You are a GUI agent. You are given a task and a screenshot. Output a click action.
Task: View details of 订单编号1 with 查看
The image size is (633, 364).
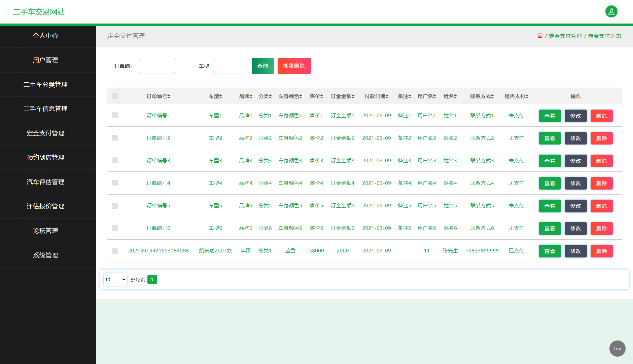550,116
